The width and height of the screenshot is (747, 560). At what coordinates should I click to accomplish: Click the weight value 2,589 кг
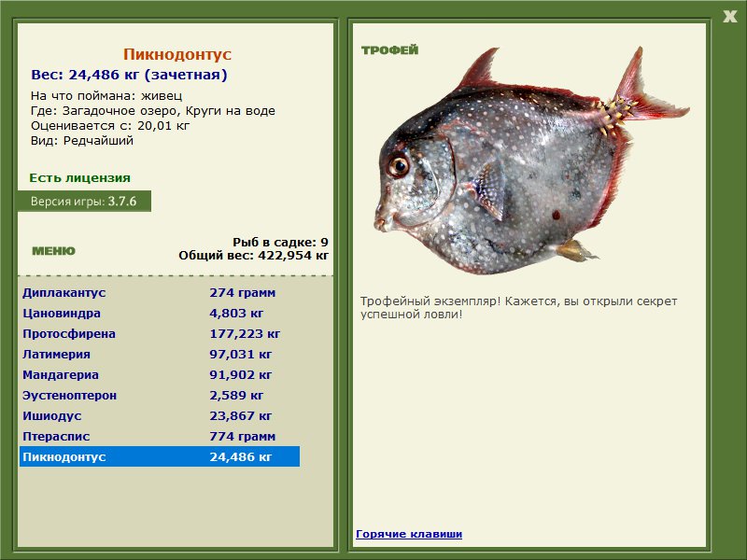[236, 395]
